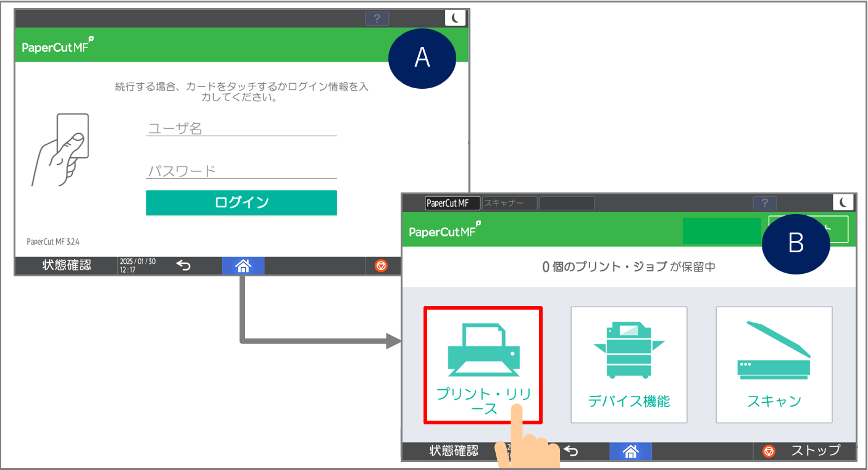Click the home icon in screen B

point(630,451)
